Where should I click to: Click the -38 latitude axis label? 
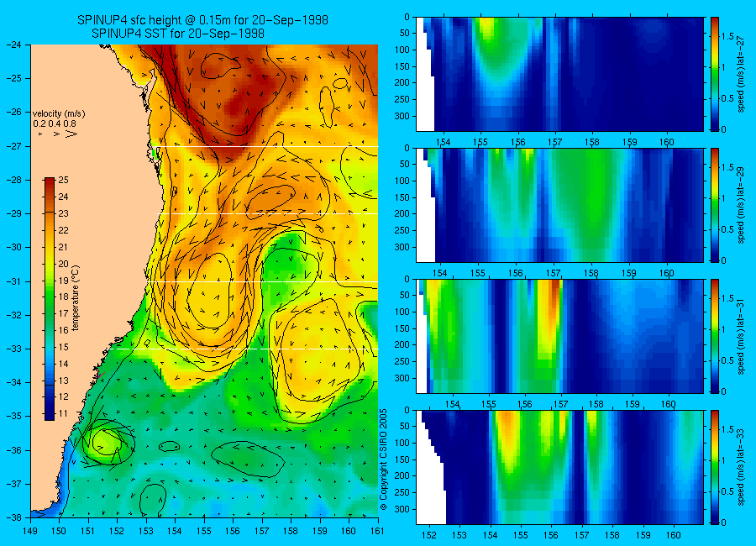click(x=13, y=517)
